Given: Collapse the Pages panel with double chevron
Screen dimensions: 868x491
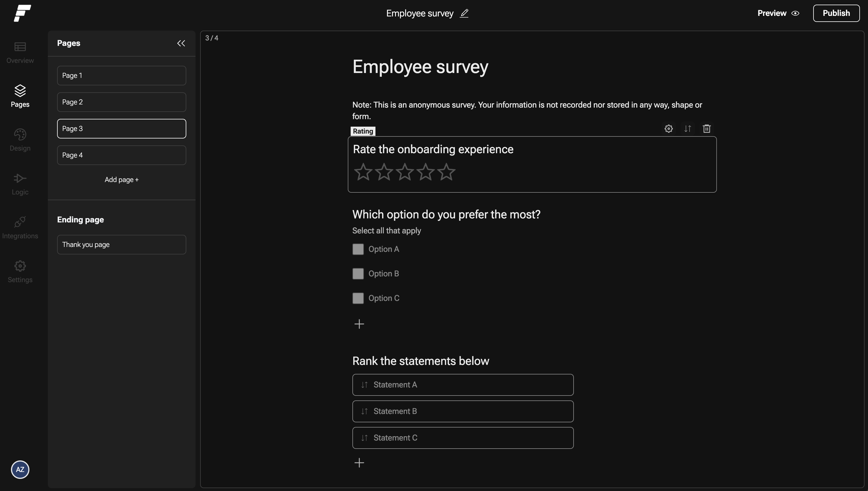Looking at the screenshot, I should 181,43.
